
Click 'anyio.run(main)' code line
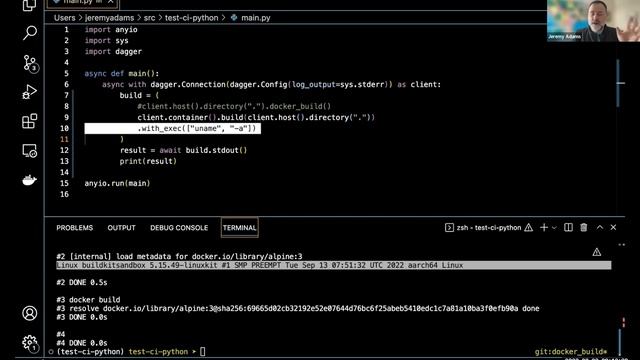coord(117,183)
